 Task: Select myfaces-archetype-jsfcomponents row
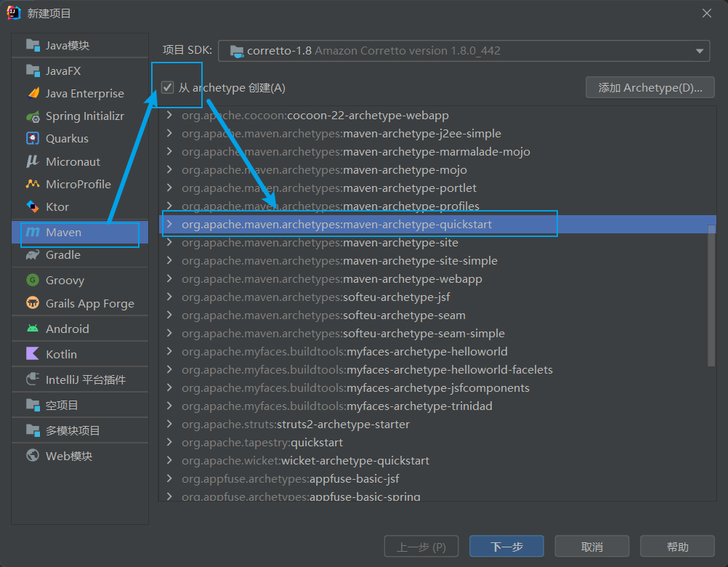tap(437, 387)
